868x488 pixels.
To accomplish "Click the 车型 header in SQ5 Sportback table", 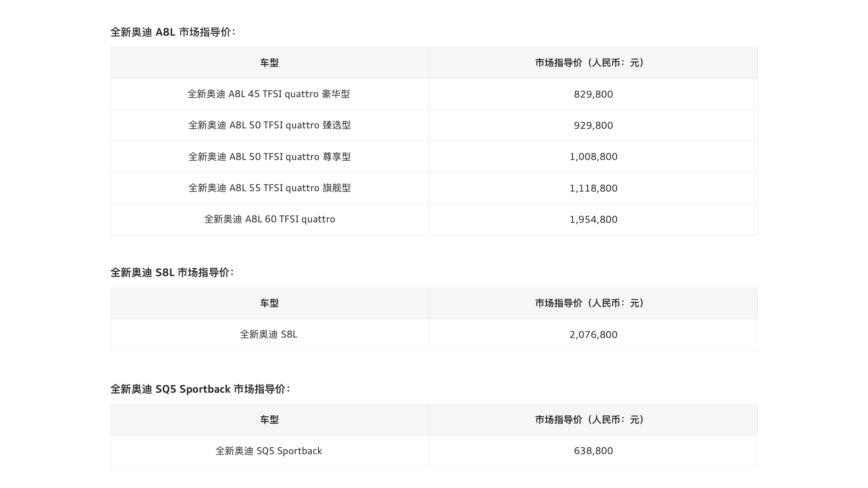I will tap(269, 420).
